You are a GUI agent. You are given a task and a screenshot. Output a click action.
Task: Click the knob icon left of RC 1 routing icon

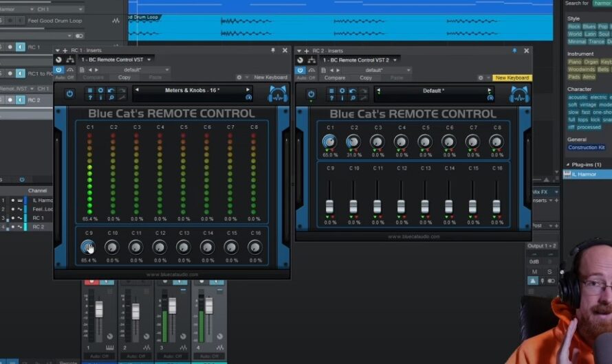[x=58, y=60]
